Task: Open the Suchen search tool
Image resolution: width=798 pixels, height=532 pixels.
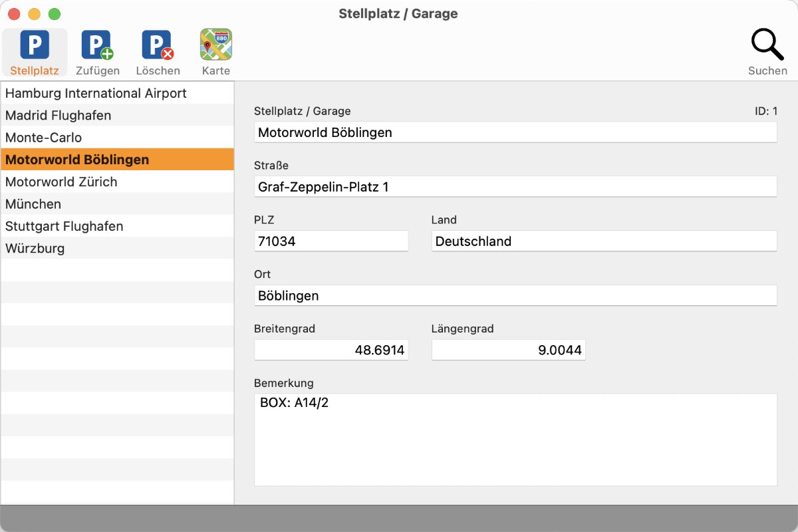Action: coord(767,53)
